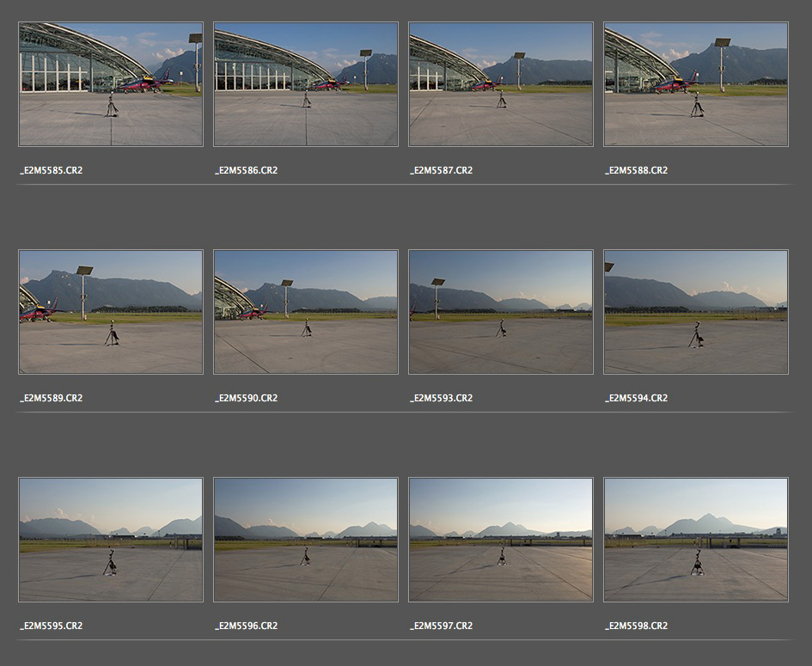Click the thumbnail for _E2M5597.CR2
Screen dimensions: 812x666
point(501,540)
